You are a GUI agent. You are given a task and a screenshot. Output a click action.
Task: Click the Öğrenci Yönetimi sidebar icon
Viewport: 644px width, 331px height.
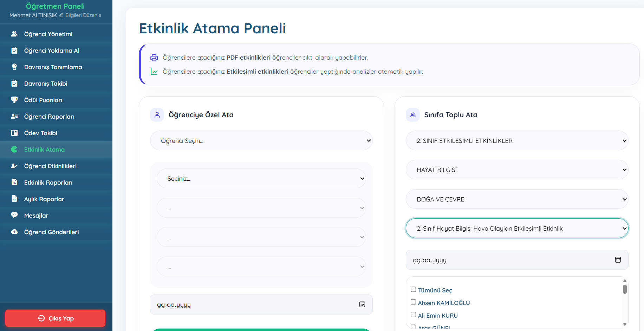coord(14,34)
